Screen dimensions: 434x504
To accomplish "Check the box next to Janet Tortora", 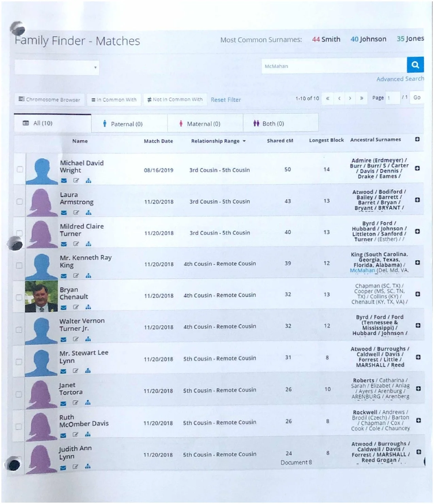I will [19, 394].
